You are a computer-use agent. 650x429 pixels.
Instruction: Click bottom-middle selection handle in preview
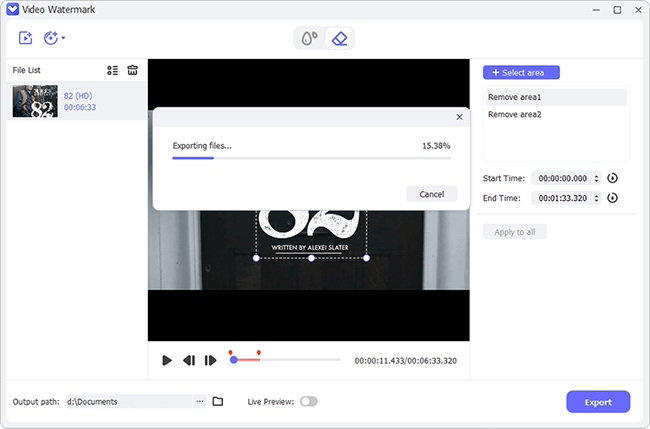click(x=311, y=258)
